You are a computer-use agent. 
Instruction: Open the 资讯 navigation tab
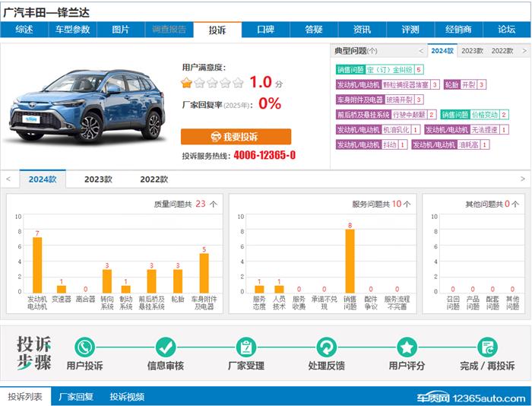pos(362,30)
